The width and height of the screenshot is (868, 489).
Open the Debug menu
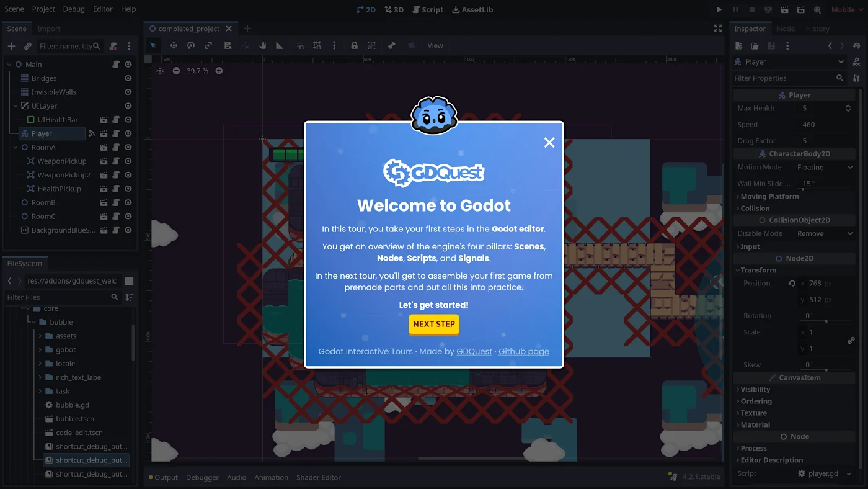pyautogui.click(x=74, y=9)
